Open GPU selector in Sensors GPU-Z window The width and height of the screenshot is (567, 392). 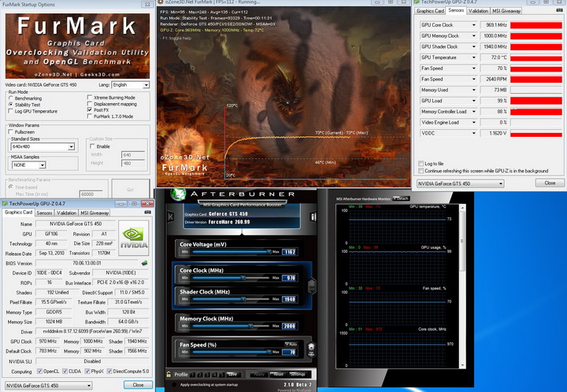(460, 183)
